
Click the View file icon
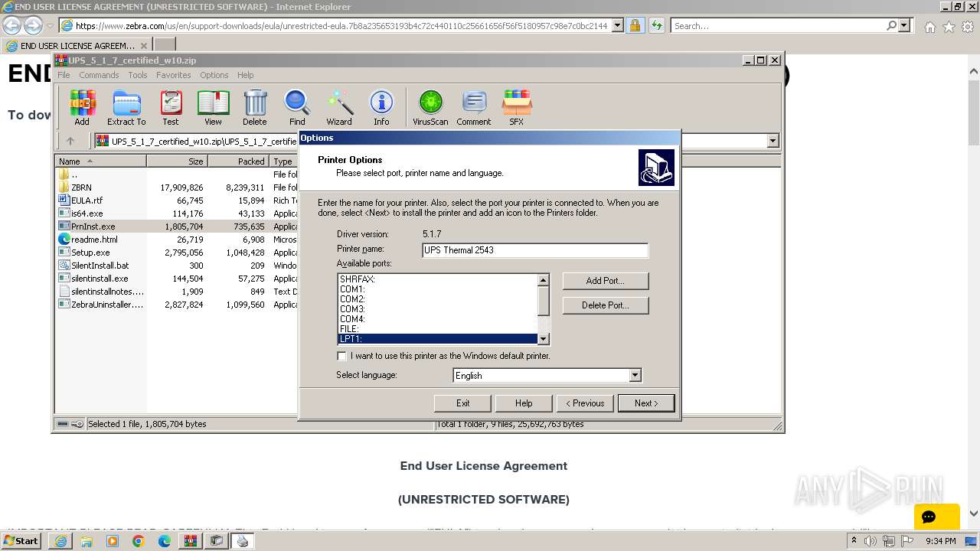[x=213, y=107]
